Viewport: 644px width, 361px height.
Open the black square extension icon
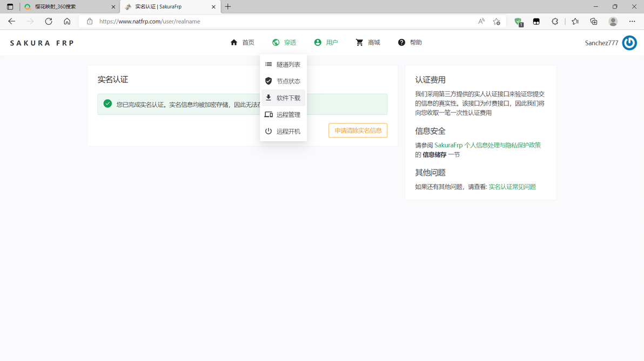(536, 22)
